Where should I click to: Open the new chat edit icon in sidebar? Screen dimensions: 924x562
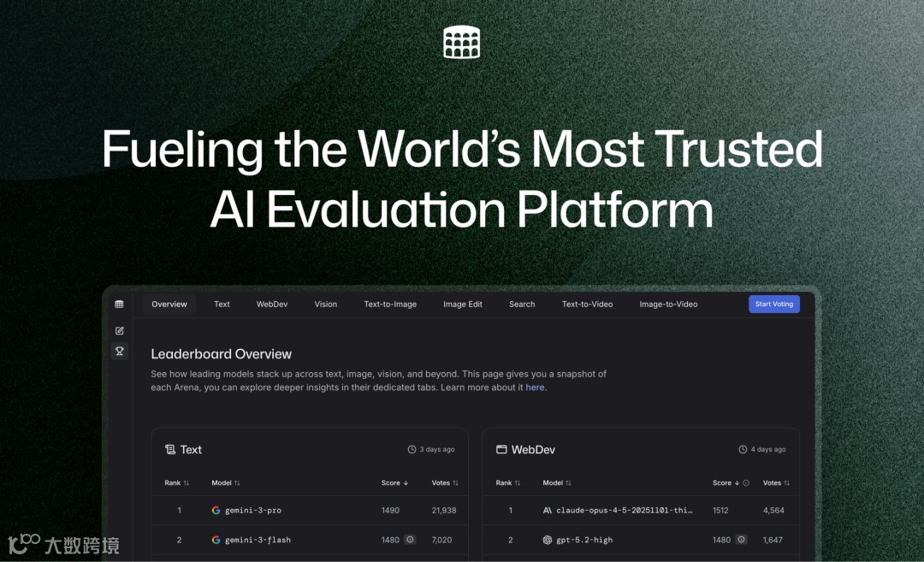click(120, 330)
